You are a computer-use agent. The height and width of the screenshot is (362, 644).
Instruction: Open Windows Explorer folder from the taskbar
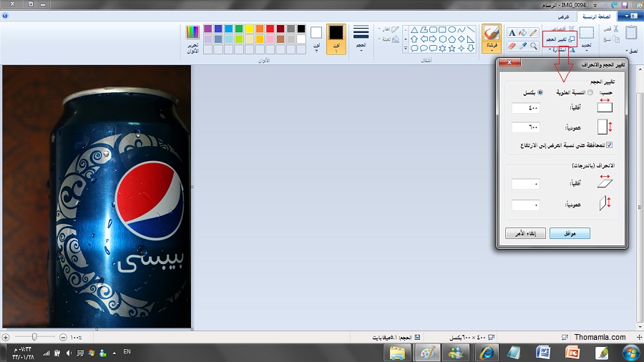coord(397,353)
